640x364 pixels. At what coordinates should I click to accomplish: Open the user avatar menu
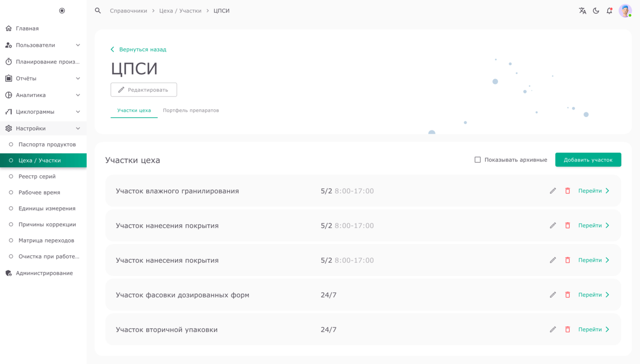(625, 11)
